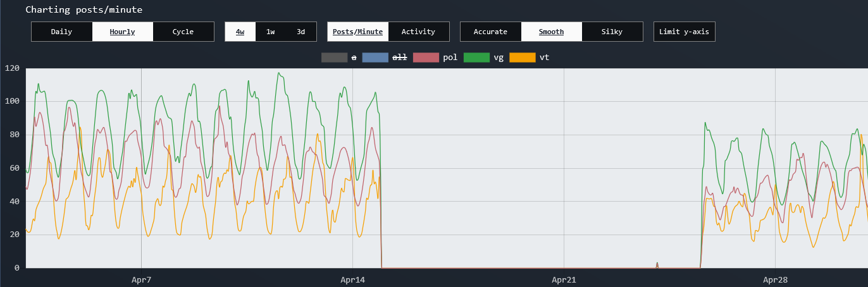Switch metric to Activity
Viewport: 868px width, 287px height.
pos(419,32)
